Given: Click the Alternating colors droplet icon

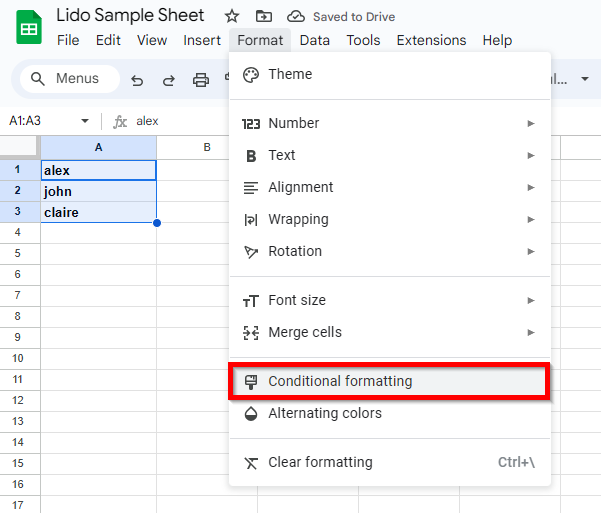Looking at the screenshot, I should click(x=251, y=414).
